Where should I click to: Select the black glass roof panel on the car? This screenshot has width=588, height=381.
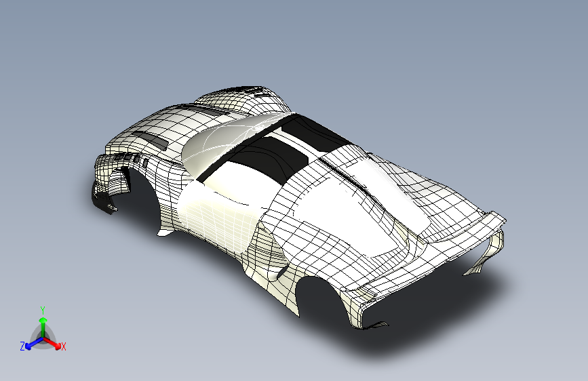click(x=273, y=155)
